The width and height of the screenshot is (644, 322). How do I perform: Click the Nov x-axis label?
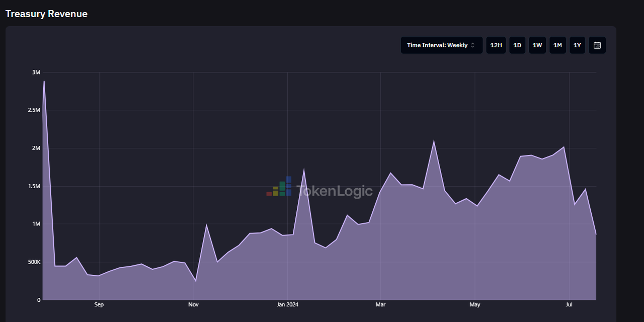coord(193,304)
